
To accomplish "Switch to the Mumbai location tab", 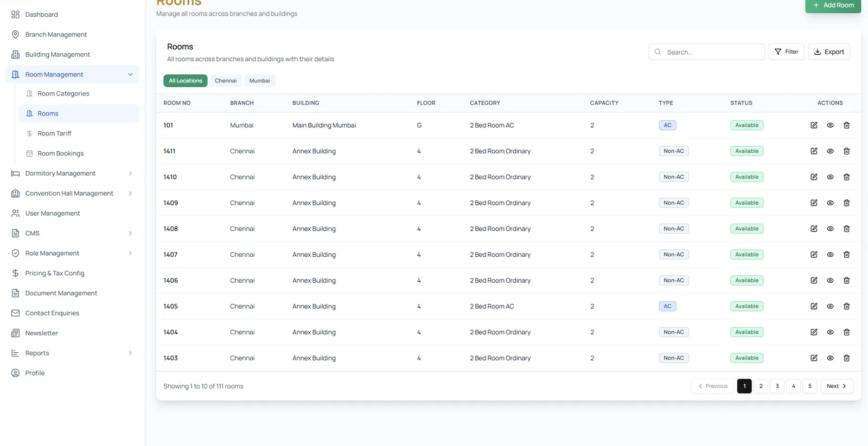I will (260, 81).
